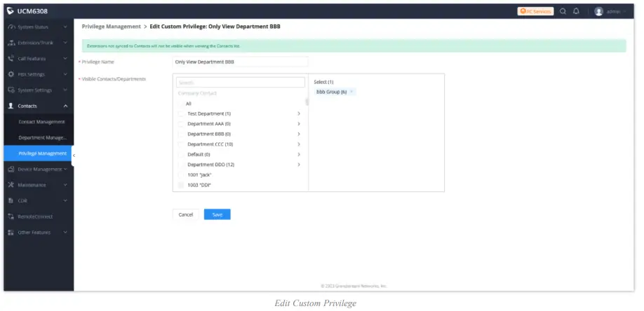Expand the Call Features menu chevron

(x=65, y=59)
